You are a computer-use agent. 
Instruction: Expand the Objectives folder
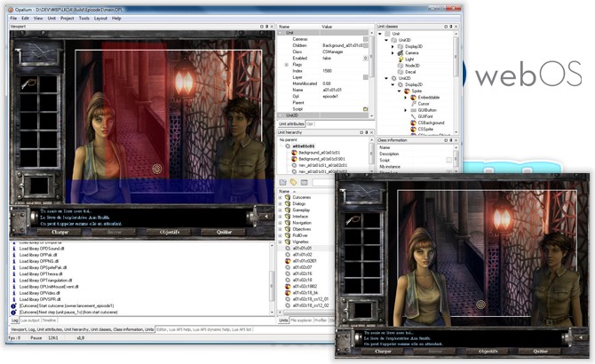pyautogui.click(x=281, y=229)
